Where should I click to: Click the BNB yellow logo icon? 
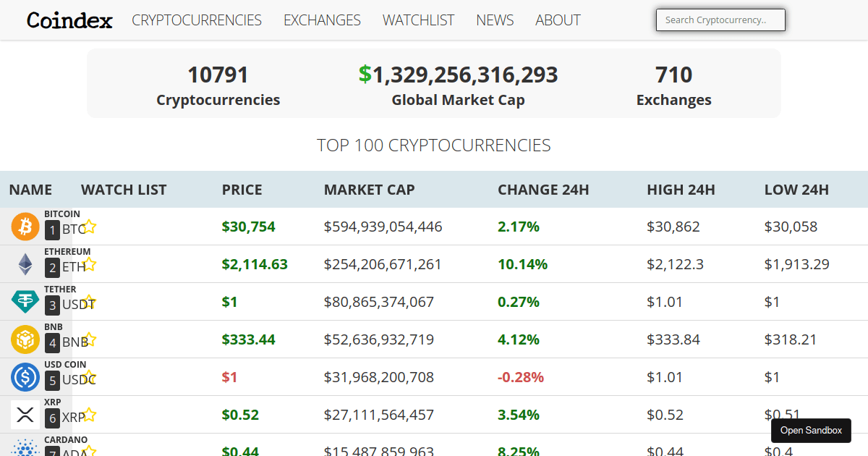25,339
